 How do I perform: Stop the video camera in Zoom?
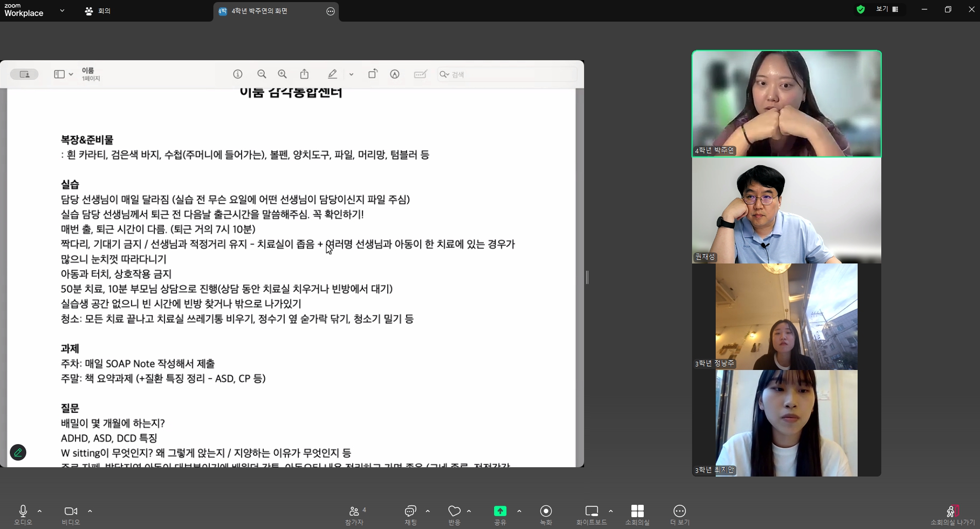click(x=71, y=511)
